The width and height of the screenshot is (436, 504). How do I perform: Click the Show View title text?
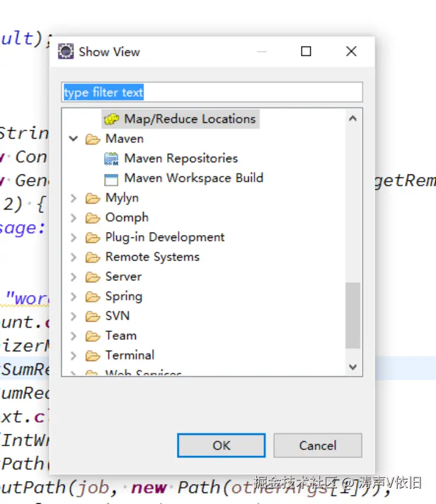(109, 51)
